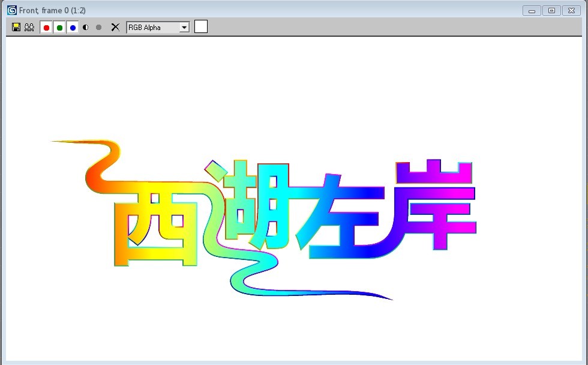Toggle the blue channel display
This screenshot has height=365, width=588.
[73, 27]
